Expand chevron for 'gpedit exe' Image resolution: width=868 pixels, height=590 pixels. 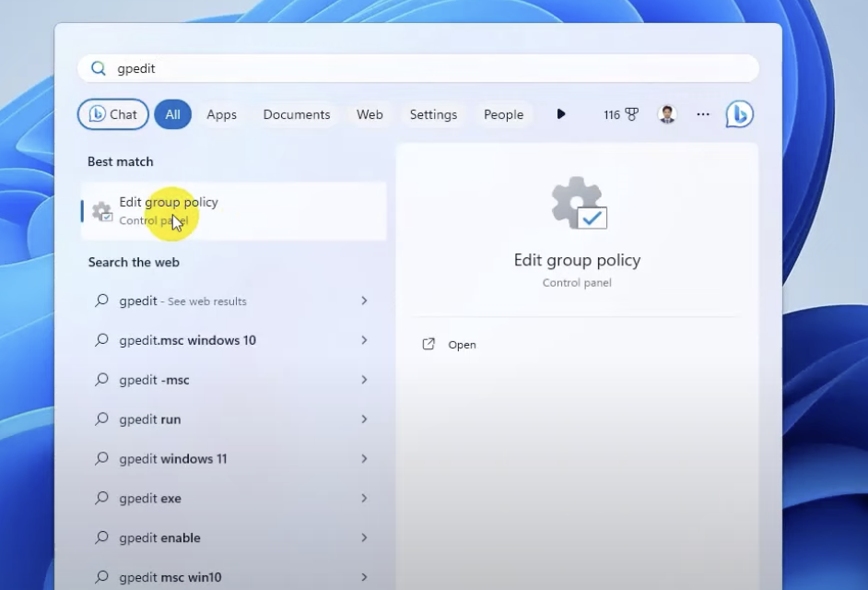pyautogui.click(x=364, y=498)
